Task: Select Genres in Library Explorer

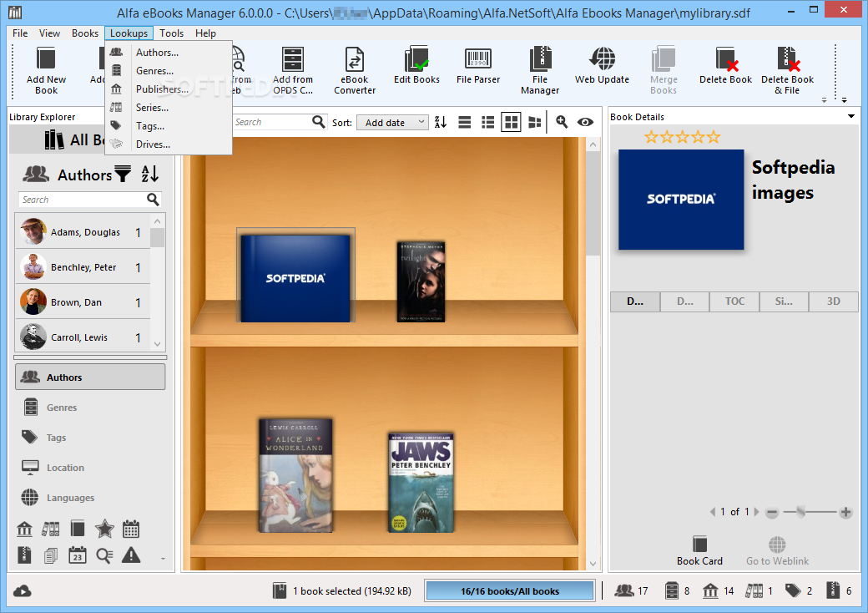Action: (x=90, y=407)
